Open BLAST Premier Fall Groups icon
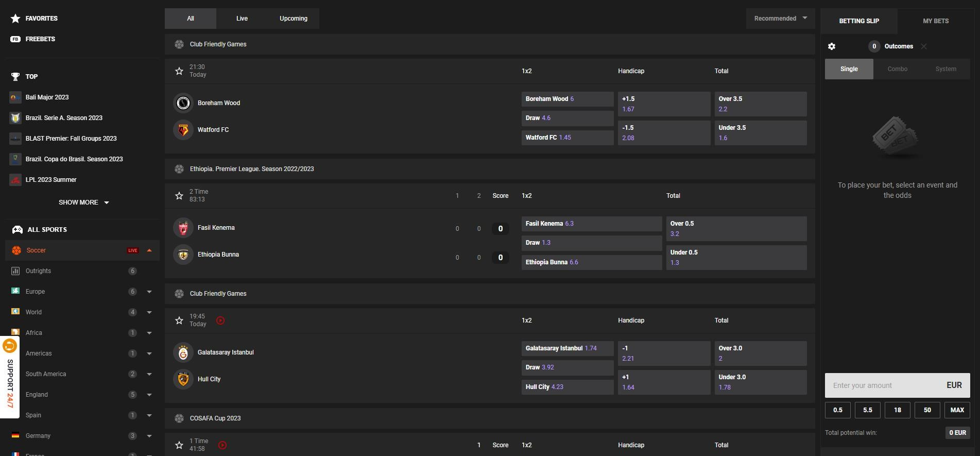980x456 pixels. 15,139
